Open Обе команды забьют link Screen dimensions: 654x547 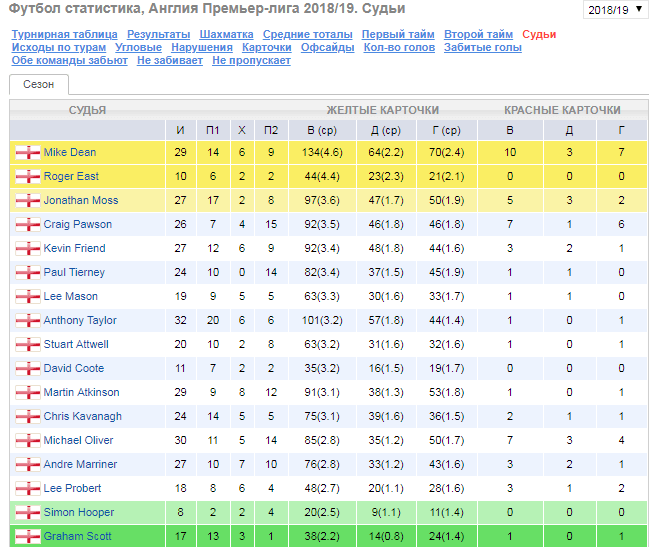coord(70,60)
